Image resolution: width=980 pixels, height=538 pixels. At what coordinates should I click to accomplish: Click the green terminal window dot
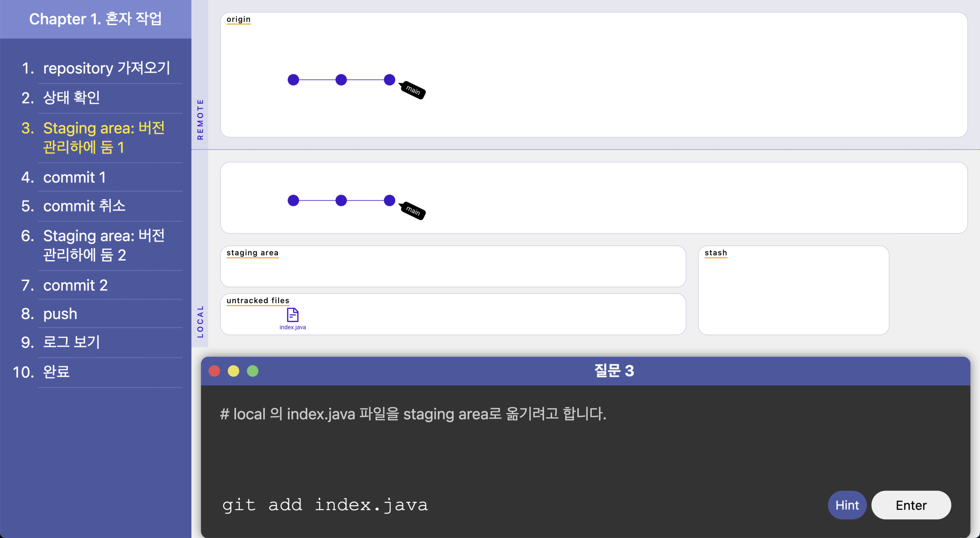click(x=253, y=371)
